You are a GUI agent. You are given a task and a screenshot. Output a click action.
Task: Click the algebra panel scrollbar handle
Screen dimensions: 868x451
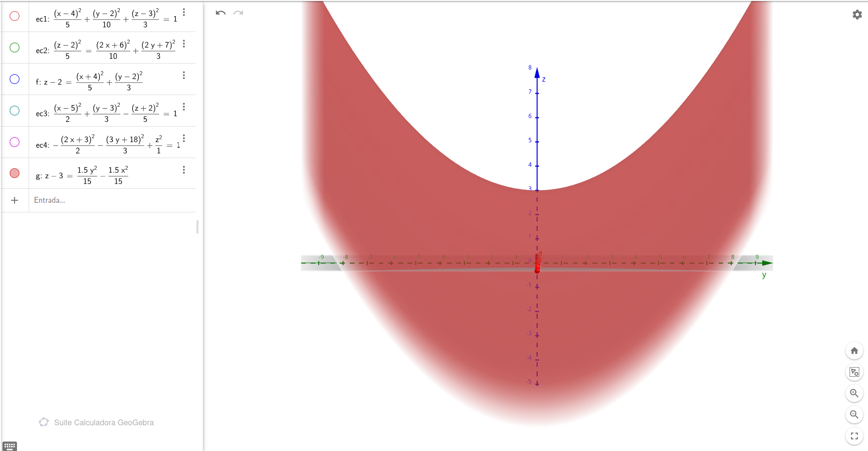tap(197, 227)
